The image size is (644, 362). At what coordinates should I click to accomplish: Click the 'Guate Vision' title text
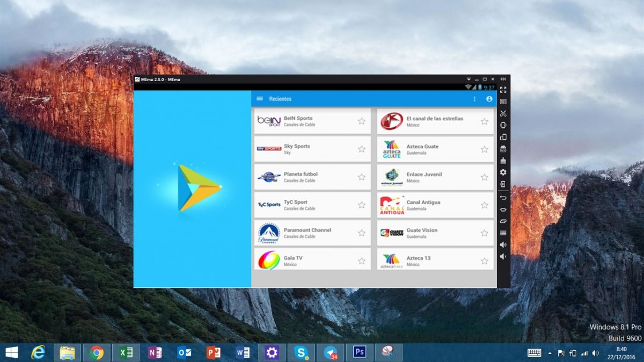tap(422, 230)
